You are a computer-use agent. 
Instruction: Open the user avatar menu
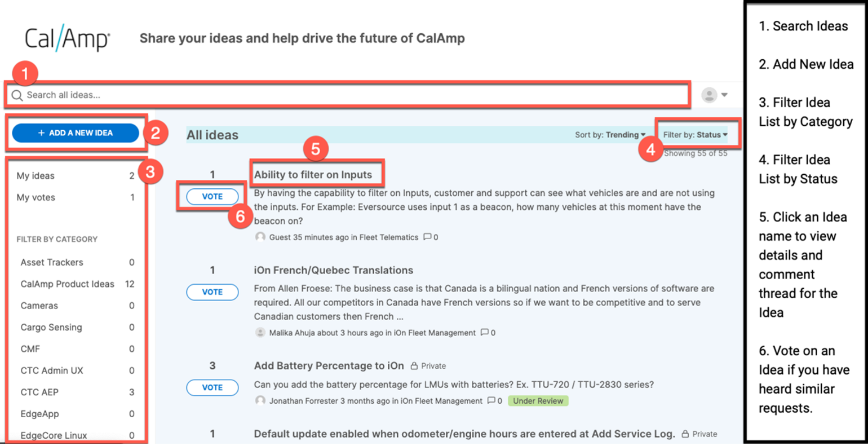pyautogui.click(x=709, y=95)
